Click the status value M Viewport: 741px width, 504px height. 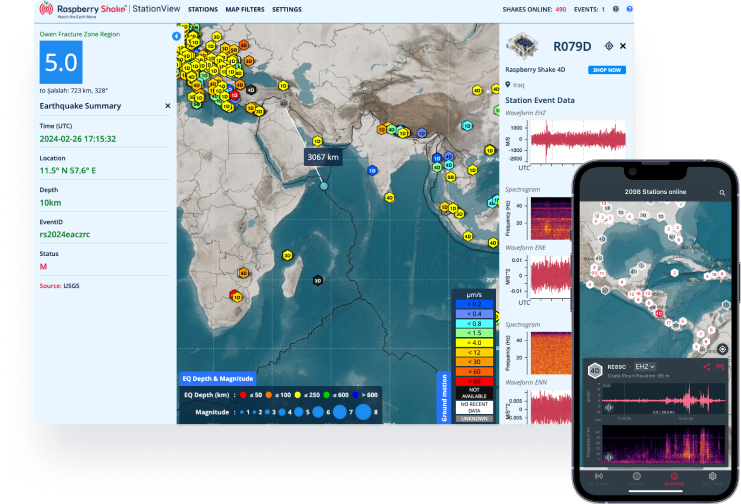[x=43, y=267]
